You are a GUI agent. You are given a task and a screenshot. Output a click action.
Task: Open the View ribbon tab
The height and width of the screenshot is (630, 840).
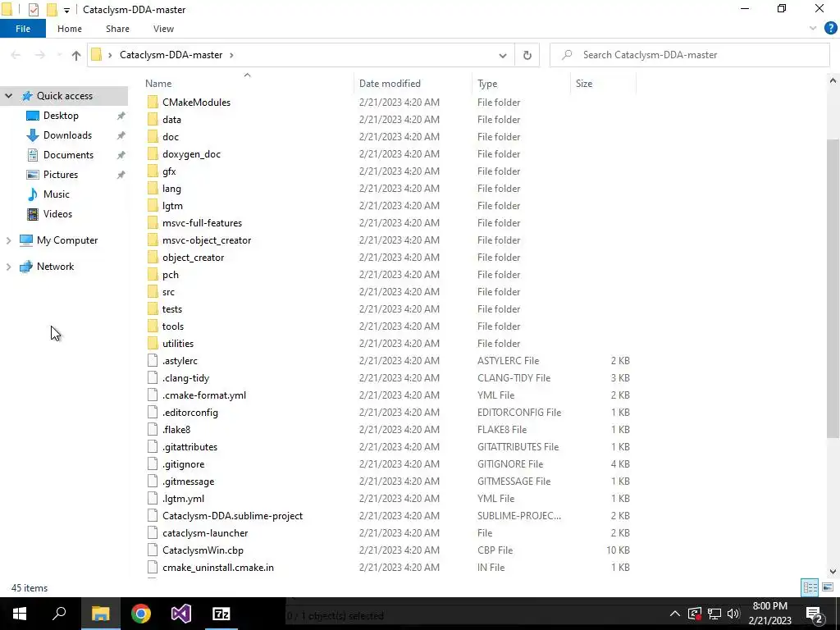click(x=163, y=29)
